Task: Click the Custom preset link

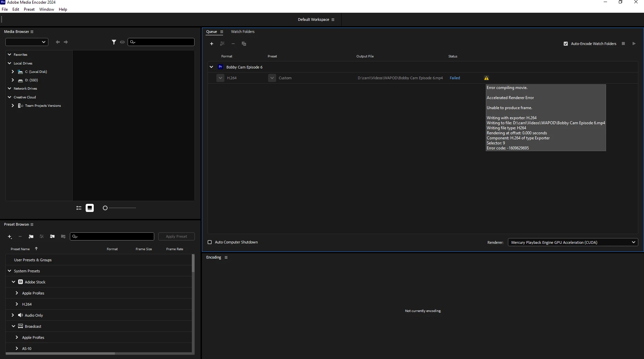Action: (x=285, y=78)
